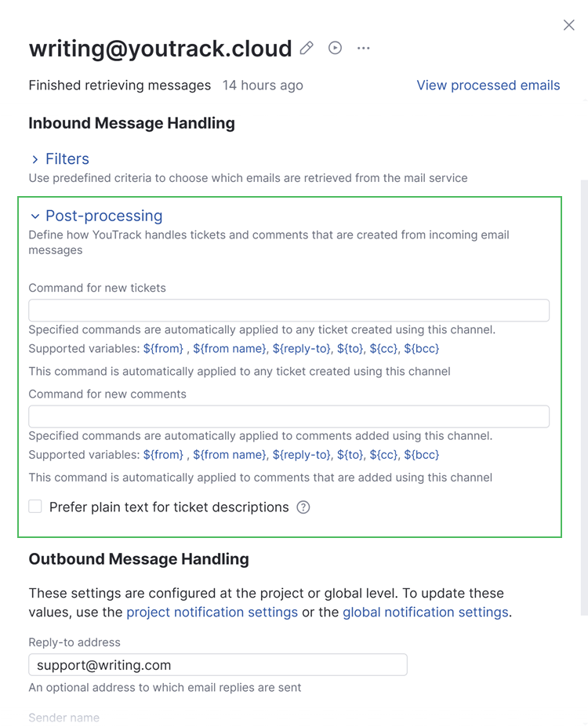588x727 pixels.
Task: Insert ${reply-to} variable under new comments command
Action: click(302, 455)
